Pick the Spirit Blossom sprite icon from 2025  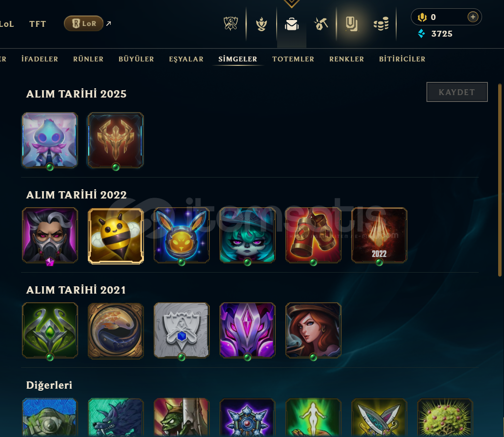(x=50, y=140)
